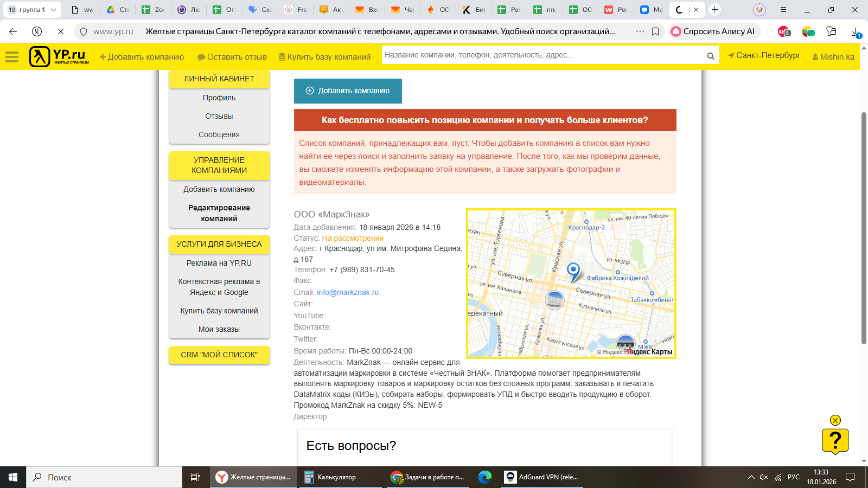Screen dimensions: 868x488
Task: Click red banner about raising company position
Action: click(x=485, y=120)
